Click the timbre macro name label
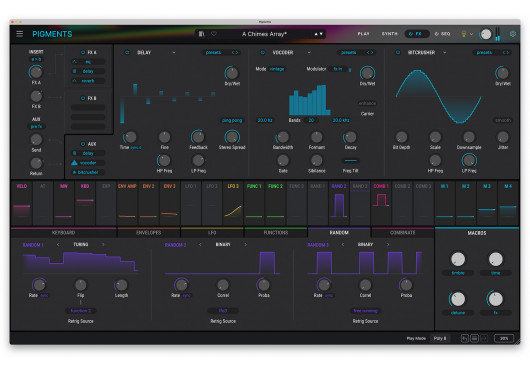This screenshot has width=530, height=371. click(458, 273)
